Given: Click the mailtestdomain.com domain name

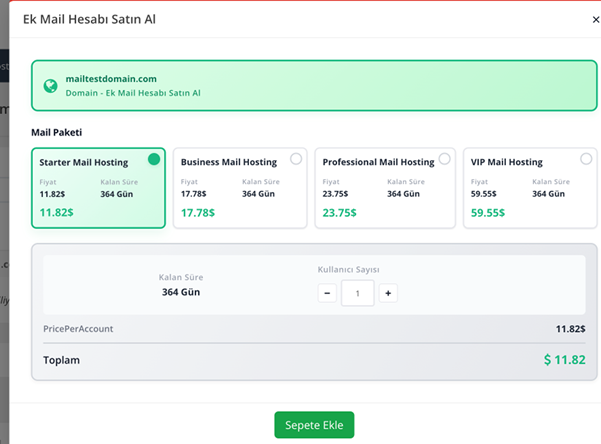Looking at the screenshot, I should (x=111, y=78).
